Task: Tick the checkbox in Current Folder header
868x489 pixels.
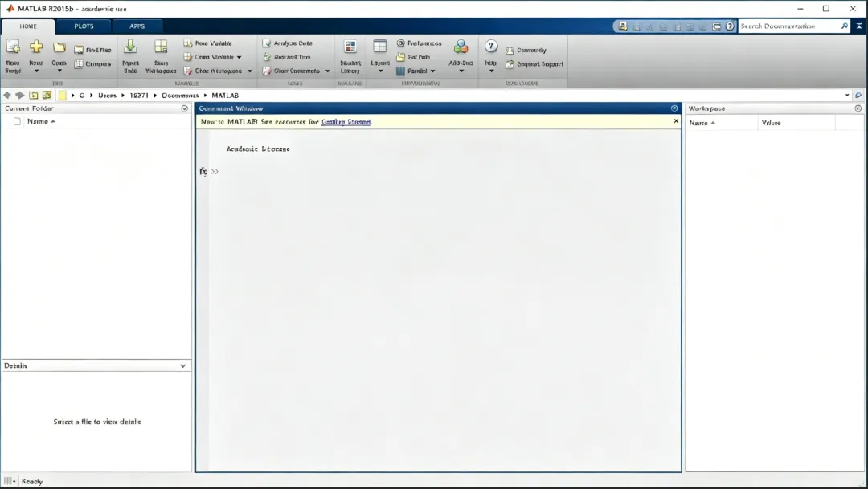Action: (x=17, y=122)
